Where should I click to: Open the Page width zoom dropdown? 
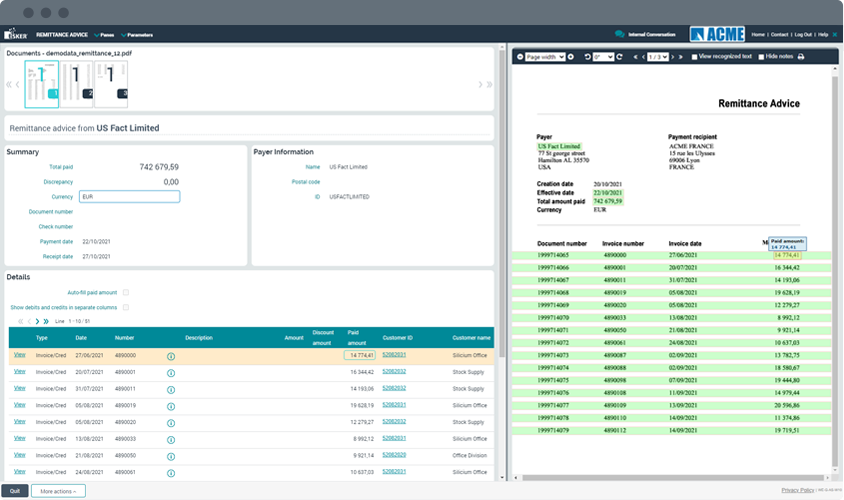click(x=545, y=57)
